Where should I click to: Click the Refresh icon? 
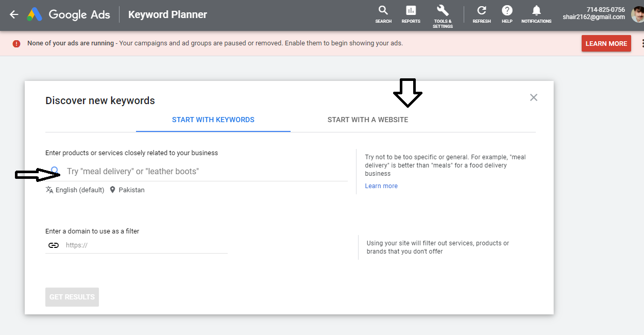[482, 13]
